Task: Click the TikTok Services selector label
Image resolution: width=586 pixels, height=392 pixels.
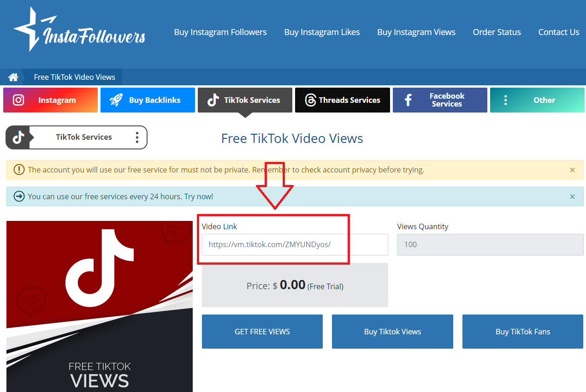Action: 84,137
